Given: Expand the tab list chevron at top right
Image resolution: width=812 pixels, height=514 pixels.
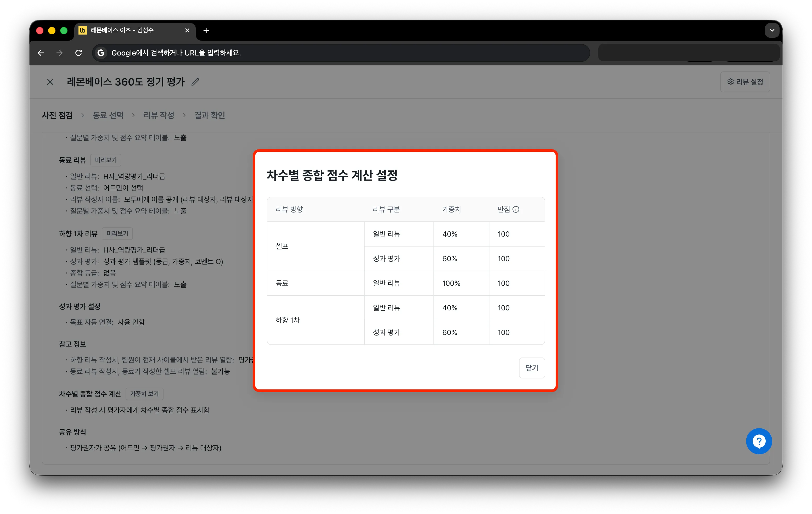Looking at the screenshot, I should (772, 30).
